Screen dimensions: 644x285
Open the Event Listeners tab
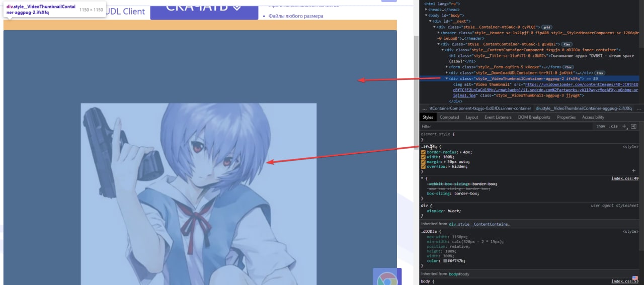point(498,117)
